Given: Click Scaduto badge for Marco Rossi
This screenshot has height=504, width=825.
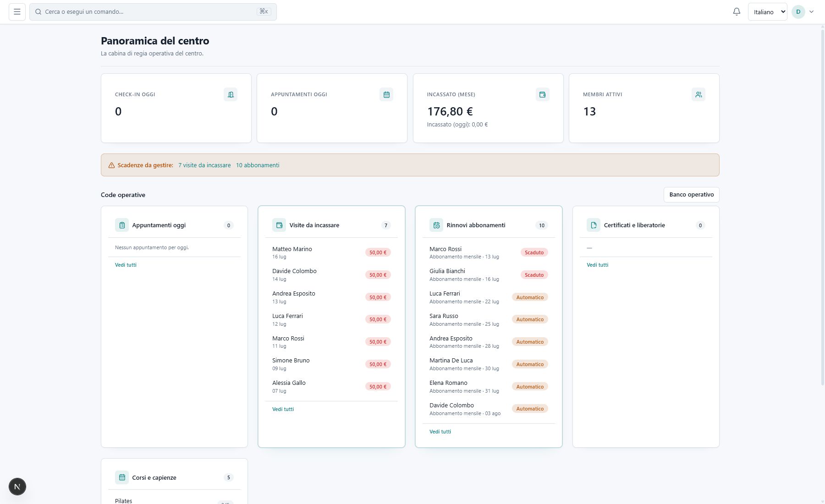Looking at the screenshot, I should pos(534,252).
